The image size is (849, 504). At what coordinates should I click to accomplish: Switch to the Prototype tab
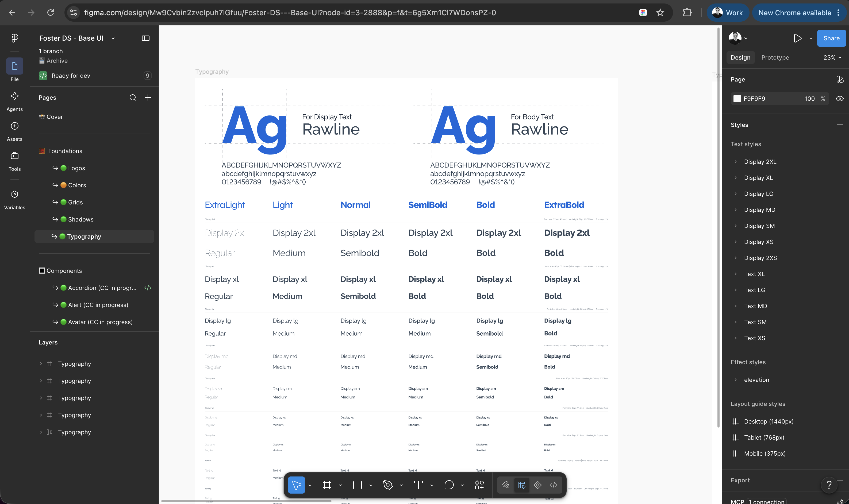click(775, 58)
